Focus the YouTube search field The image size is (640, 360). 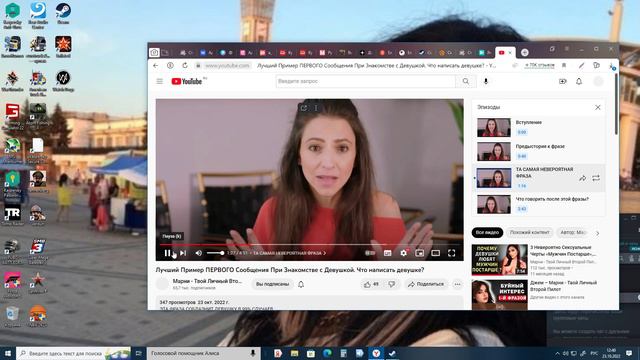coord(365,81)
